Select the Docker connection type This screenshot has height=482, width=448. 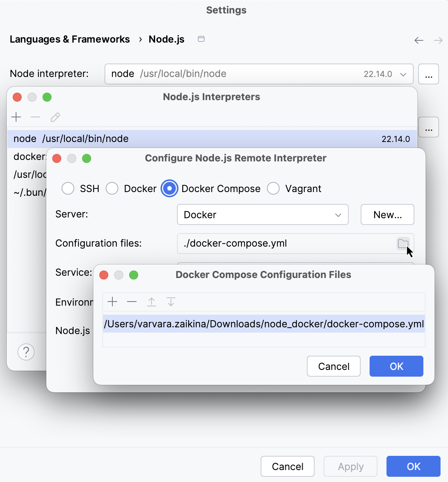coord(112,188)
